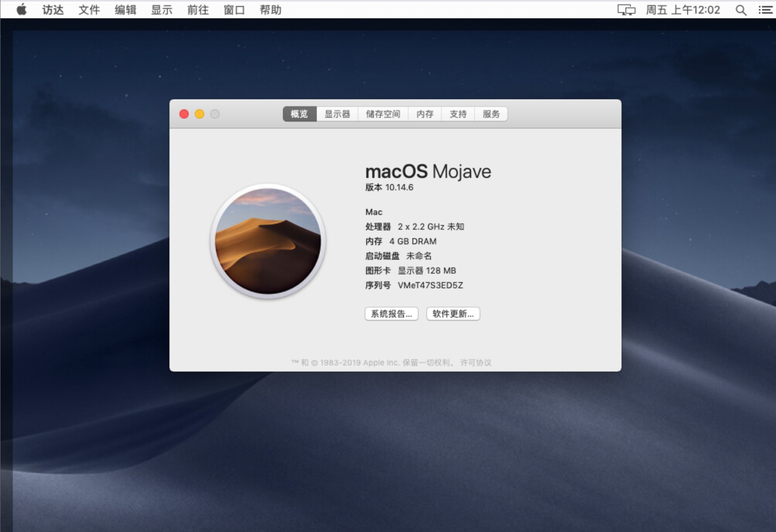Click the screen mirroring display icon
The height and width of the screenshot is (532, 776).
tap(626, 10)
